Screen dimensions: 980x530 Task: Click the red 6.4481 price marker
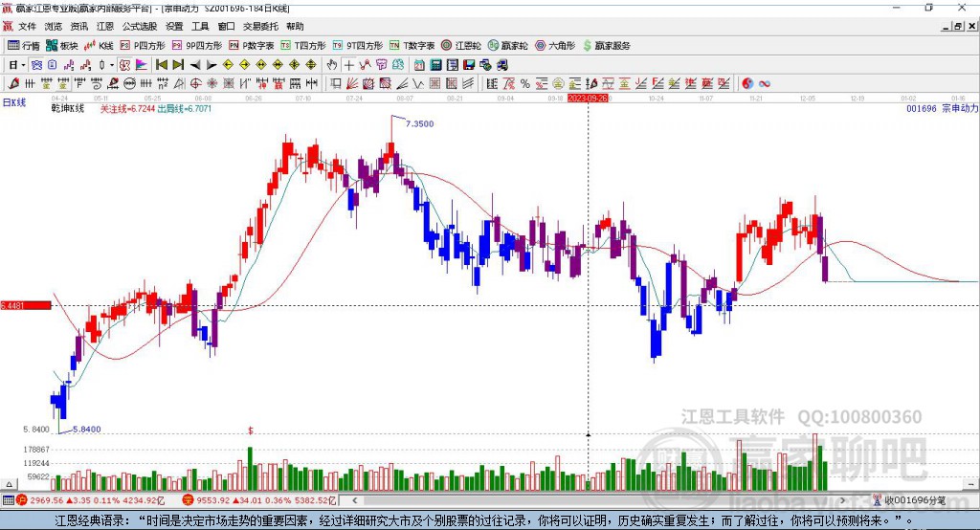(x=26, y=305)
